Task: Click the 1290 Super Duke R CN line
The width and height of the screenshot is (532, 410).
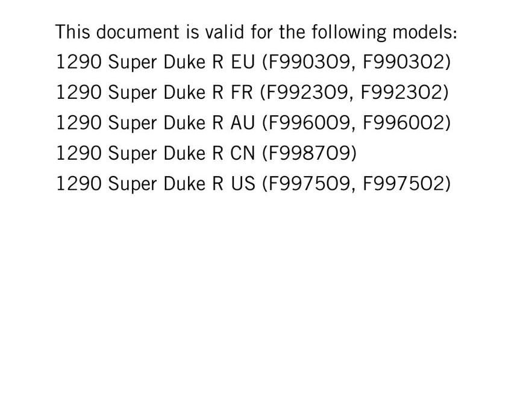Action: (206, 153)
